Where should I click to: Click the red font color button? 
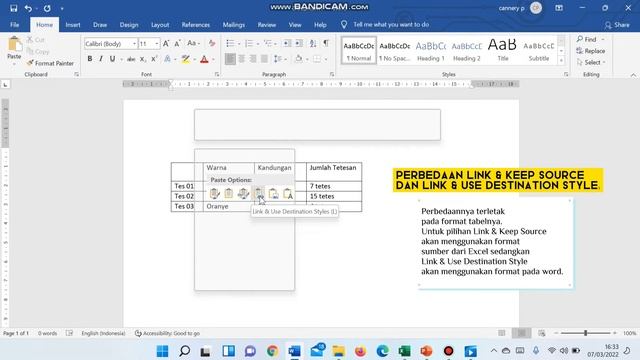[204, 59]
